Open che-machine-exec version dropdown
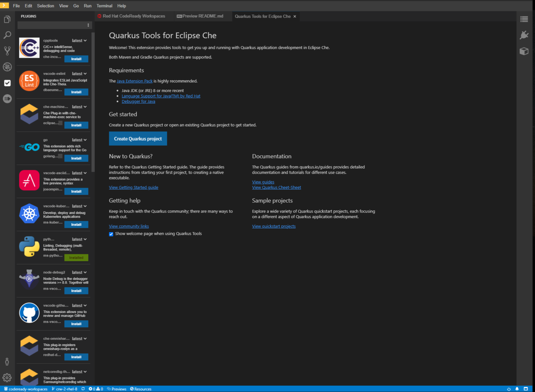This screenshot has height=392, width=535. click(79, 107)
